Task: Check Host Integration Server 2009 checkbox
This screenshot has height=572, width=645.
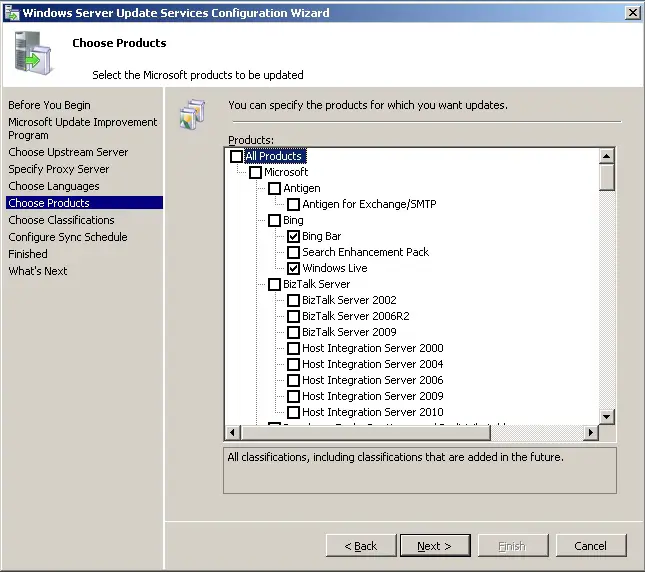Action: (x=293, y=396)
